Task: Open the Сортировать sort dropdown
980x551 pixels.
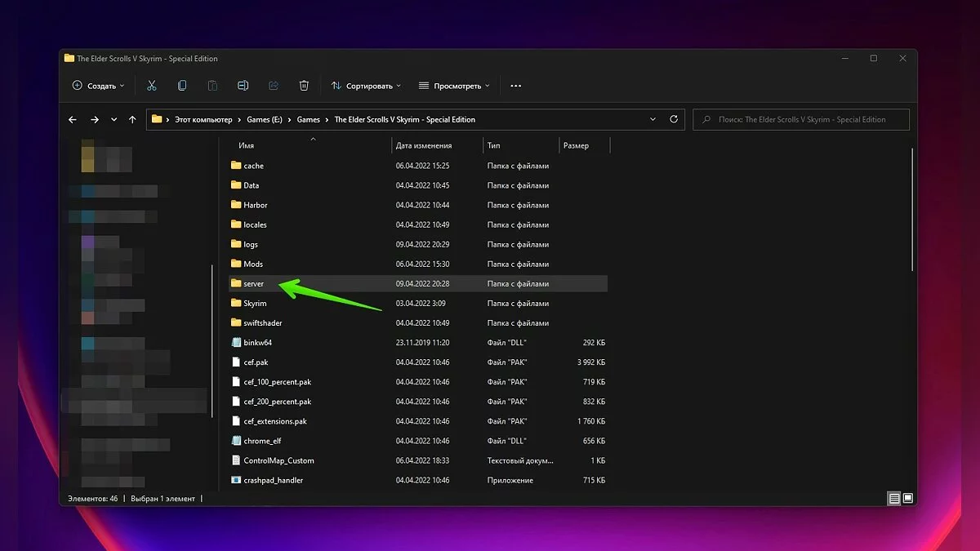Action: click(x=367, y=86)
